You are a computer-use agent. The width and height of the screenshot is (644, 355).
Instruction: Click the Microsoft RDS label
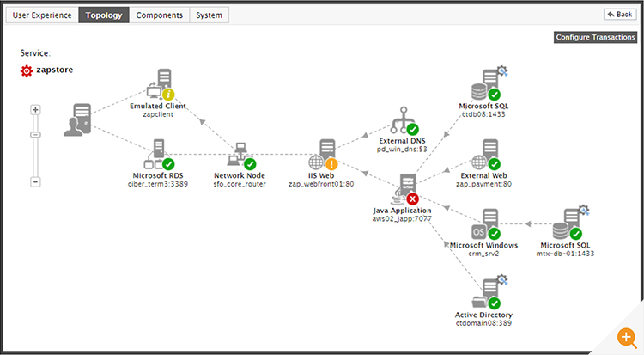tap(158, 175)
